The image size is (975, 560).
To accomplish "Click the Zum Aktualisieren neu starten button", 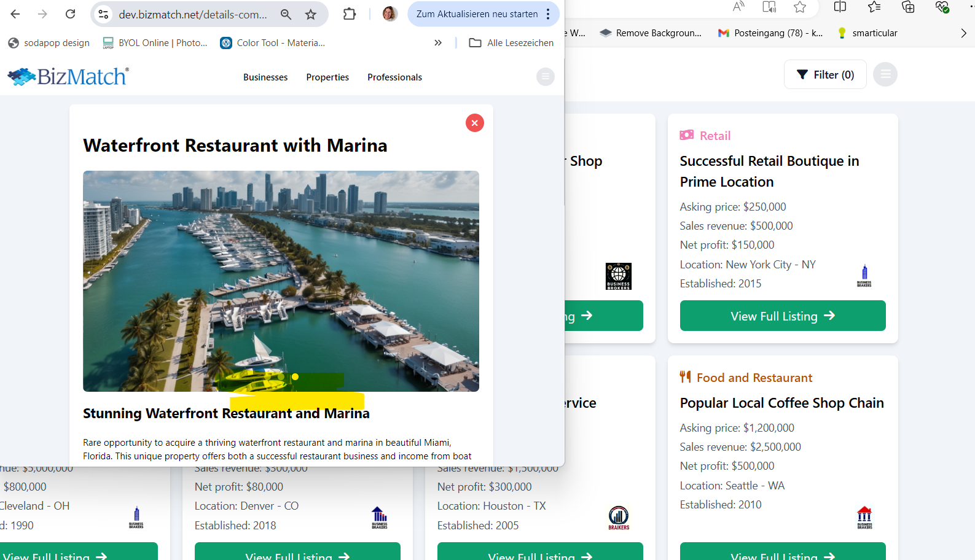I will point(477,14).
